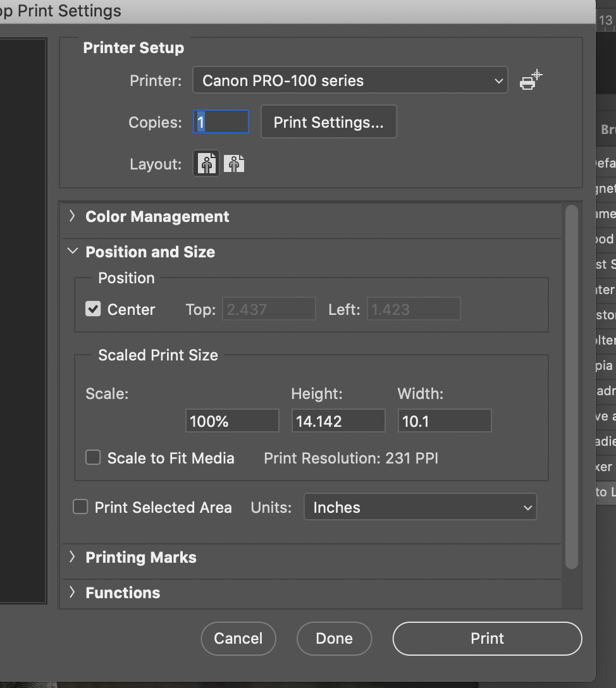The image size is (616, 688).
Task: Click the settings panel vertical scrollbar
Action: point(571,386)
